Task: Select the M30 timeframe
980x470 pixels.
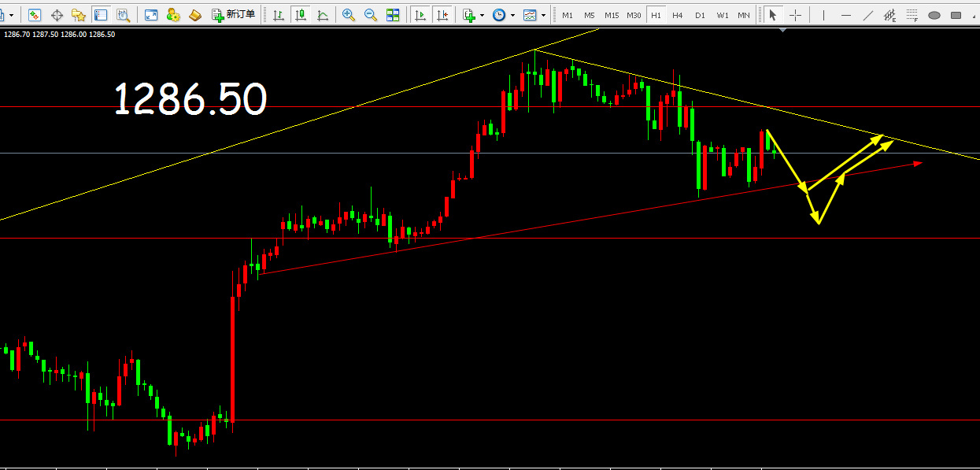Action: click(634, 15)
